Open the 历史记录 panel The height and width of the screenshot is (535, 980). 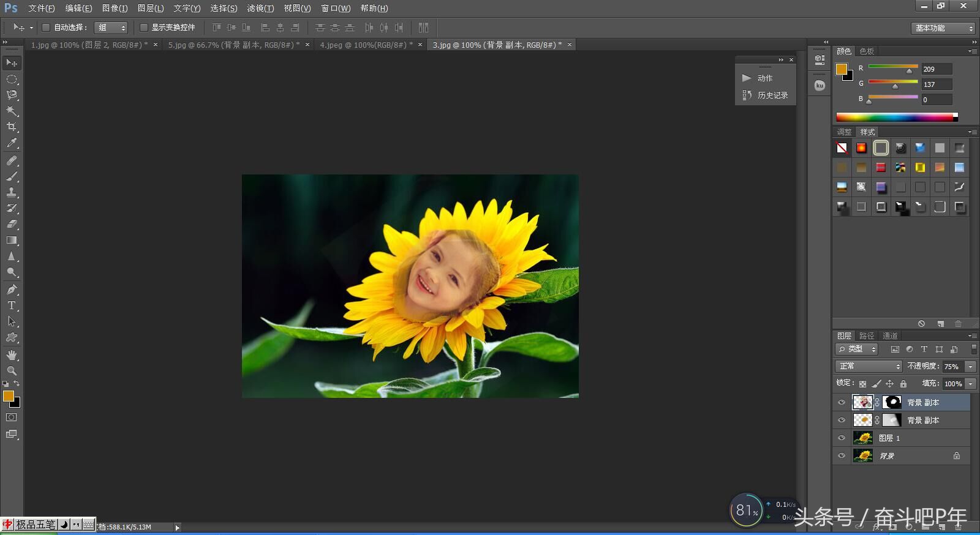pyautogui.click(x=772, y=95)
